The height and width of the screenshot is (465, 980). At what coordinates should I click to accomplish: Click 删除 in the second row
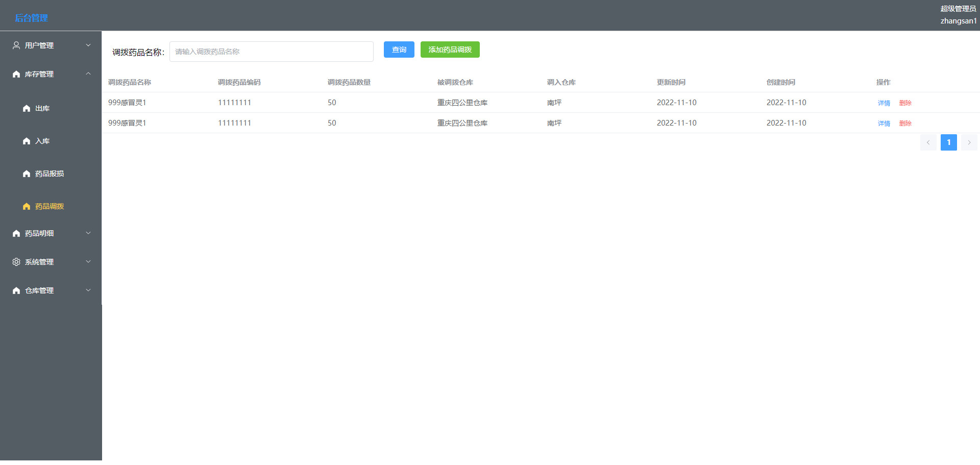(x=905, y=124)
